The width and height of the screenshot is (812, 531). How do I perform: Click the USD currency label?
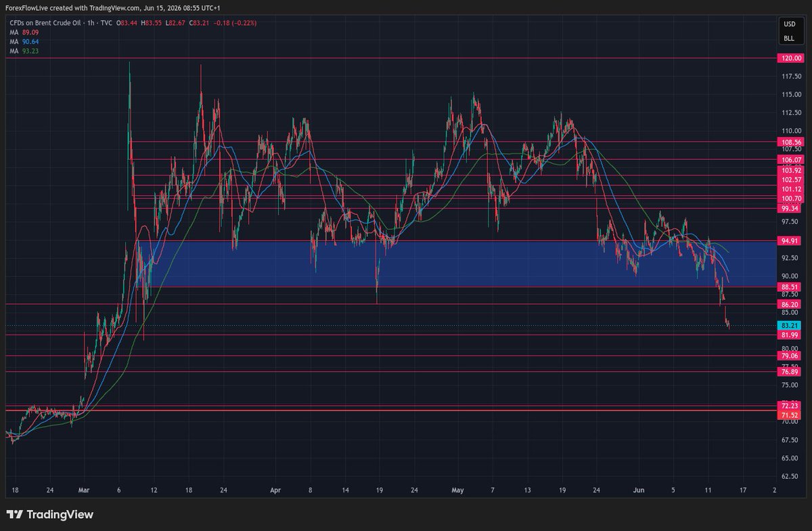click(x=789, y=24)
